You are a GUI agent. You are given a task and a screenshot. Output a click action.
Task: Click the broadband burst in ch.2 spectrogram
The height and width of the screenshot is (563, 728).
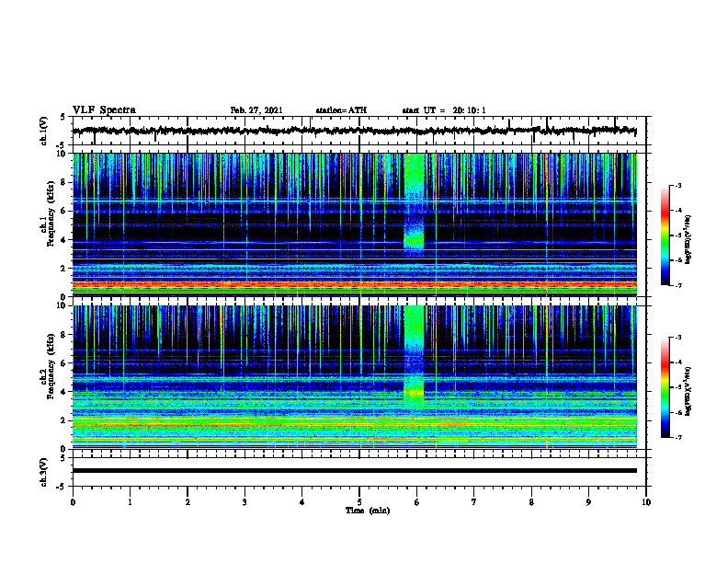tap(414, 355)
